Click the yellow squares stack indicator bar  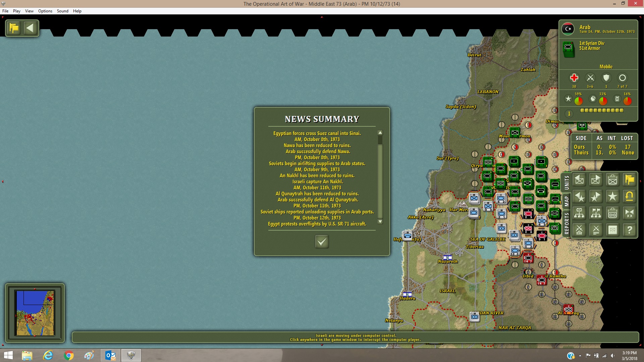[602, 110]
